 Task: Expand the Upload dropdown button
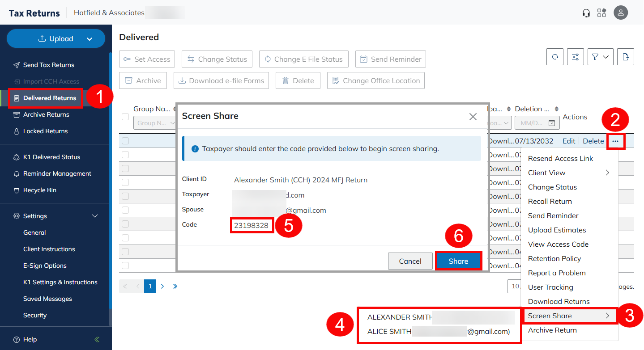[x=89, y=39]
